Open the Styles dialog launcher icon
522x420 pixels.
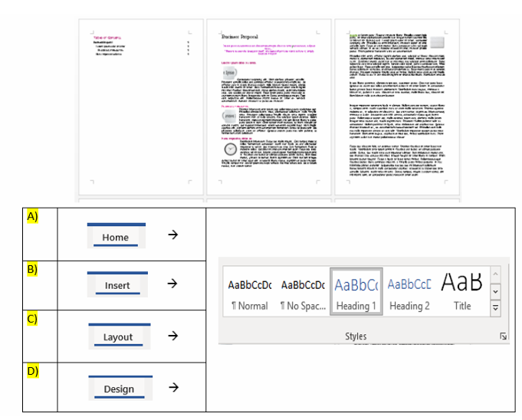(x=503, y=336)
